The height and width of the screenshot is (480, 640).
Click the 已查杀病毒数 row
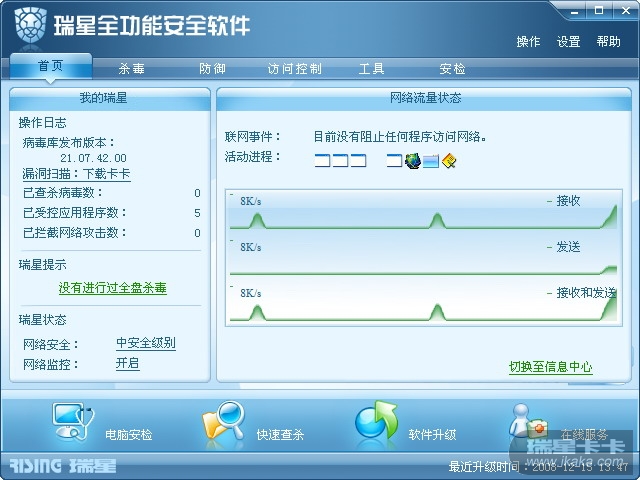click(x=111, y=193)
